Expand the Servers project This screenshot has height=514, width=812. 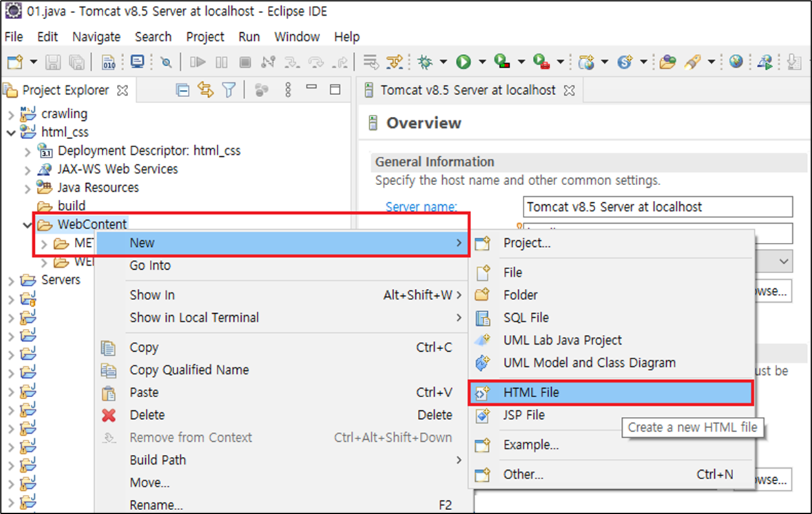(10, 280)
